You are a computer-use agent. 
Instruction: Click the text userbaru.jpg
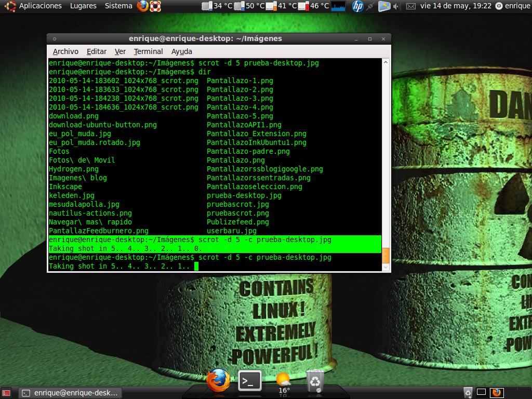coord(232,231)
